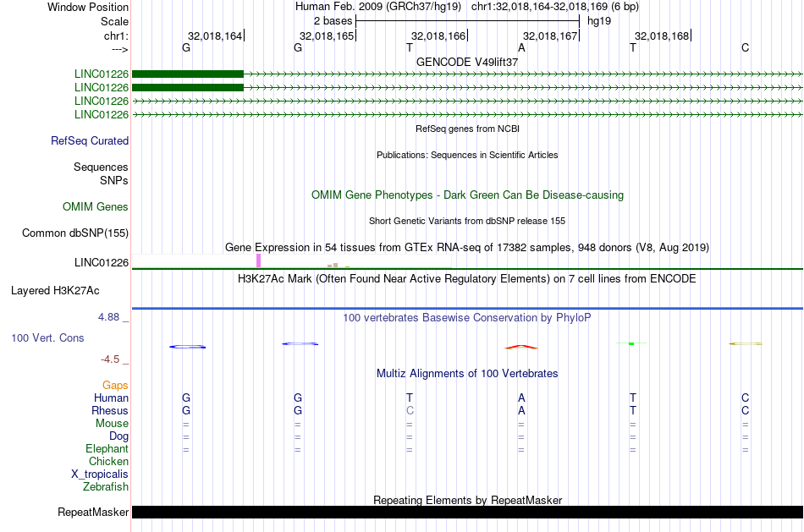The image size is (804, 532).
Task: Open the GENCODE V49lift37 track title
Action: [467, 62]
